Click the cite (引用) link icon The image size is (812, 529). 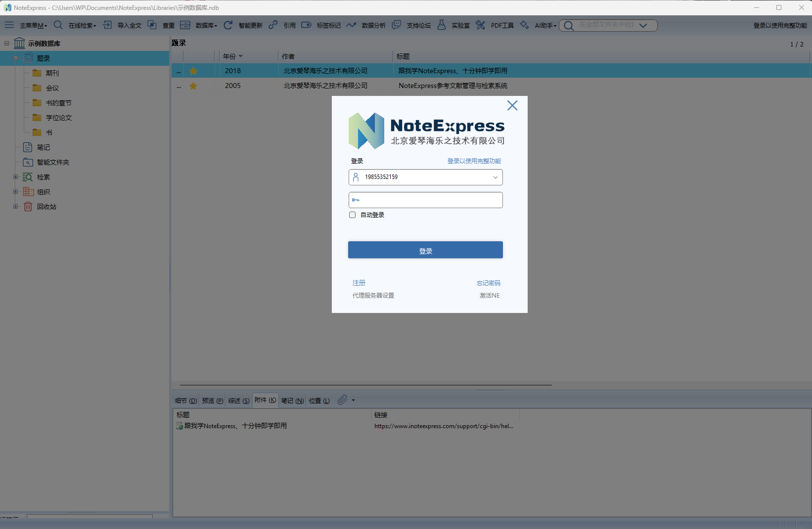(273, 25)
